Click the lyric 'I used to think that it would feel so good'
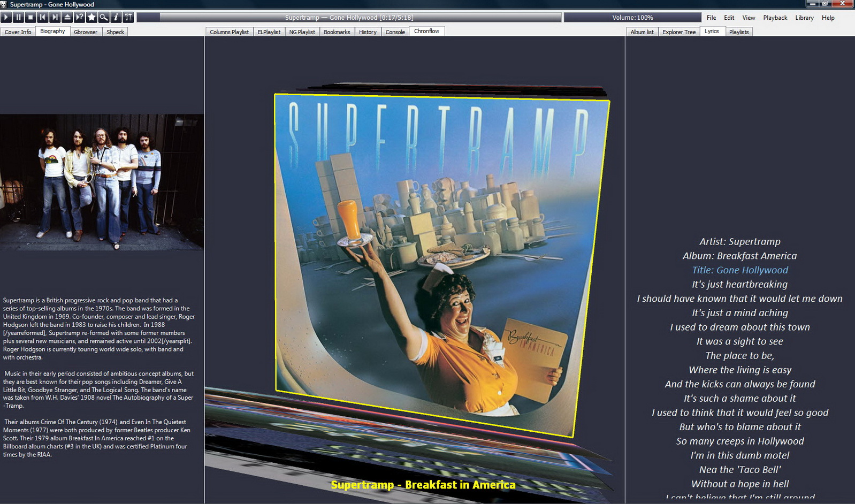The height and width of the screenshot is (504, 855). pyautogui.click(x=740, y=413)
